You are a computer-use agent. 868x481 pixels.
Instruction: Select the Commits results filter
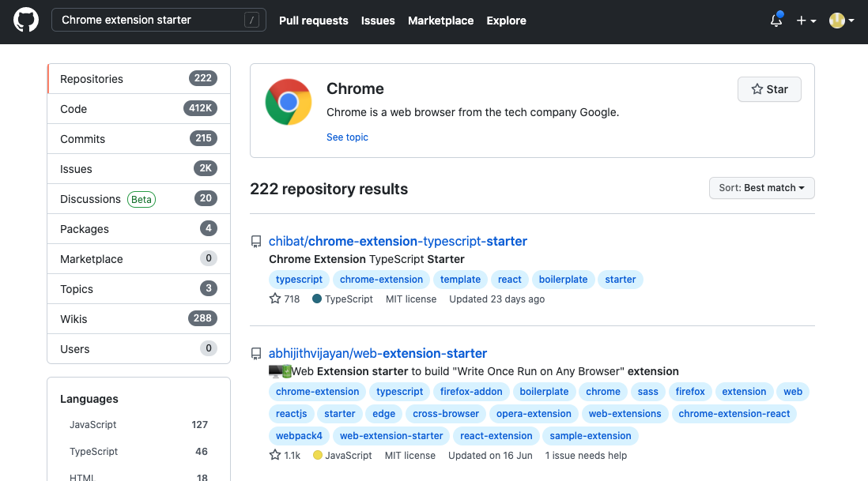coord(139,139)
